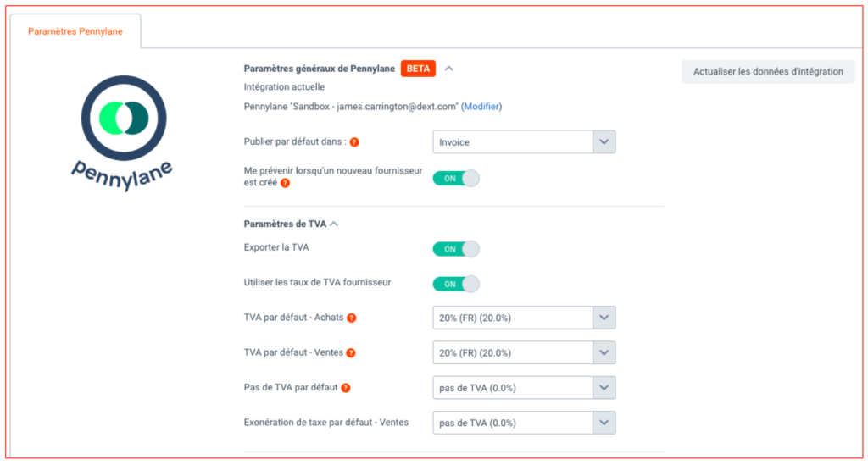
Task: Show help for Pas de TVA par défaut
Action: pyautogui.click(x=346, y=388)
